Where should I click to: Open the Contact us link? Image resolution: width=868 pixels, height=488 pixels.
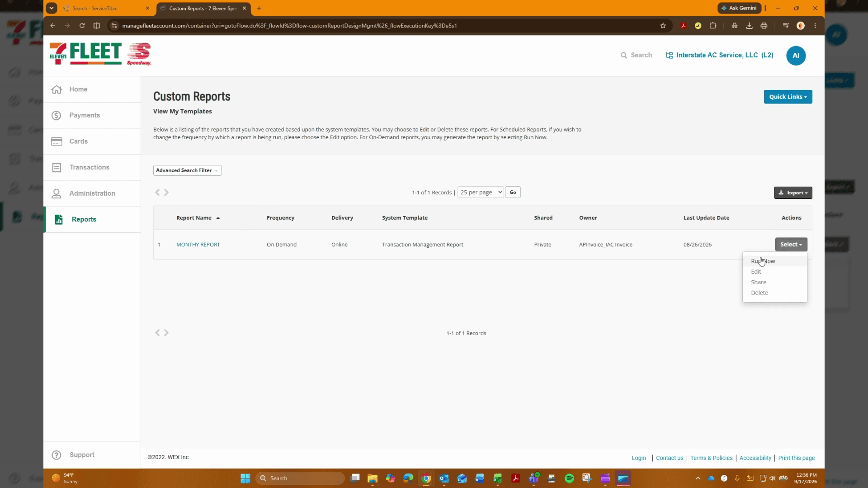(670, 458)
